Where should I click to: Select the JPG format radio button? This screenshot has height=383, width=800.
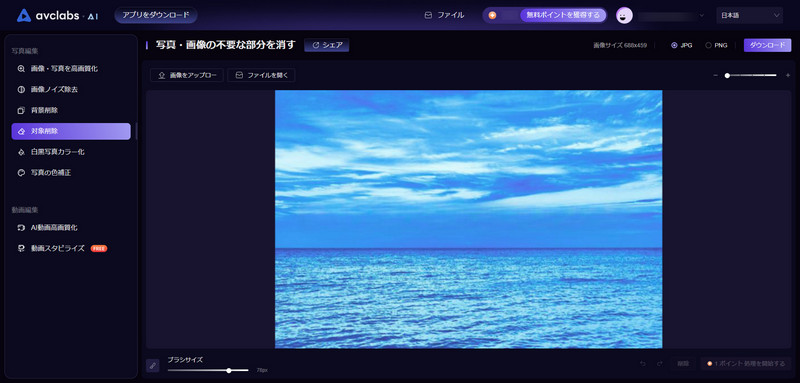[x=674, y=45]
